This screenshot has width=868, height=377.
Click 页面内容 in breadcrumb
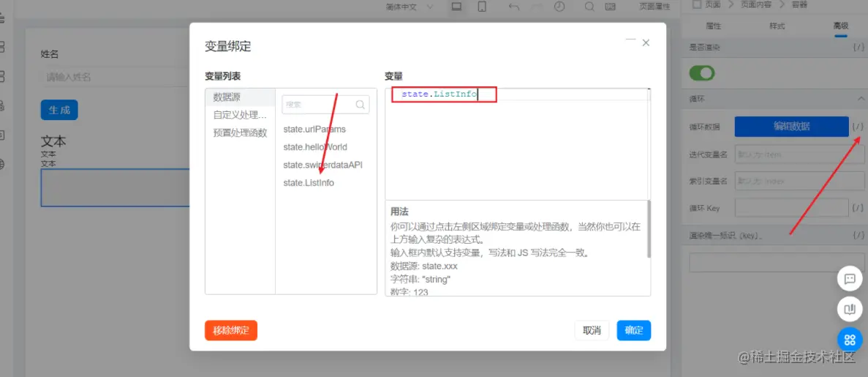(x=756, y=4)
